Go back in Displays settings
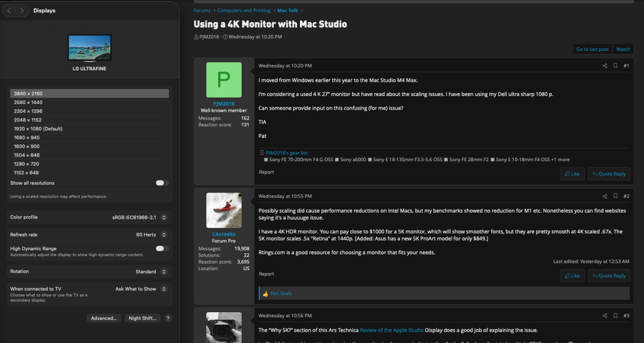 pos(9,11)
